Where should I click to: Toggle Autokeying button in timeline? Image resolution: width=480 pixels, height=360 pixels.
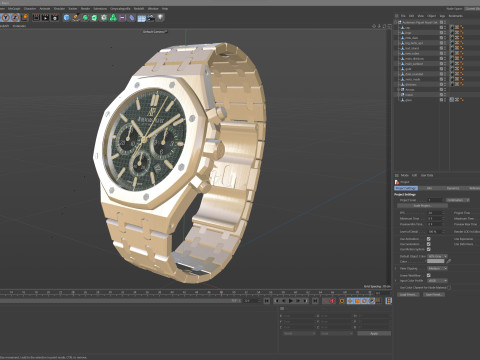tap(332, 301)
